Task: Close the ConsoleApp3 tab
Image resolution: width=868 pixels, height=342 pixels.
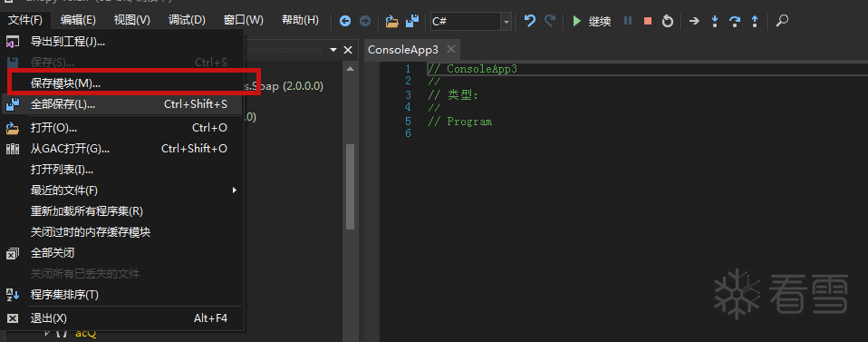Action: pos(451,49)
